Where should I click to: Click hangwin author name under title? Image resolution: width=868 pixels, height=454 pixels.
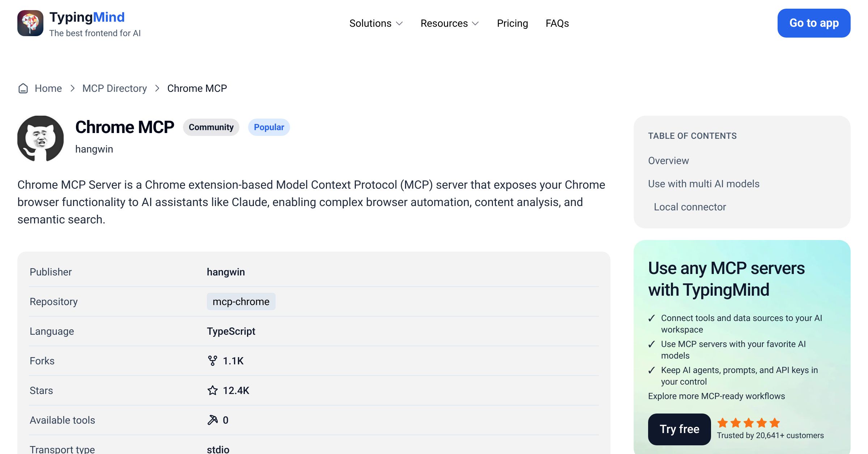pyautogui.click(x=94, y=149)
